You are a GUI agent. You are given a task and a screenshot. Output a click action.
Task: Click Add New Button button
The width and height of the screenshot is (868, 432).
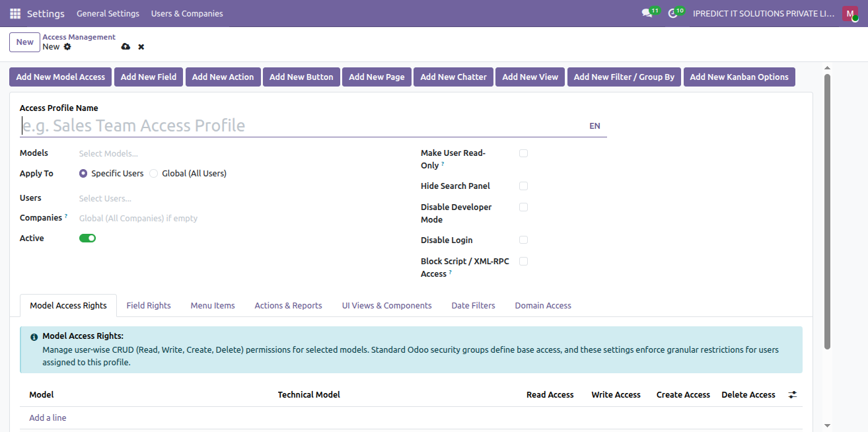coord(301,77)
